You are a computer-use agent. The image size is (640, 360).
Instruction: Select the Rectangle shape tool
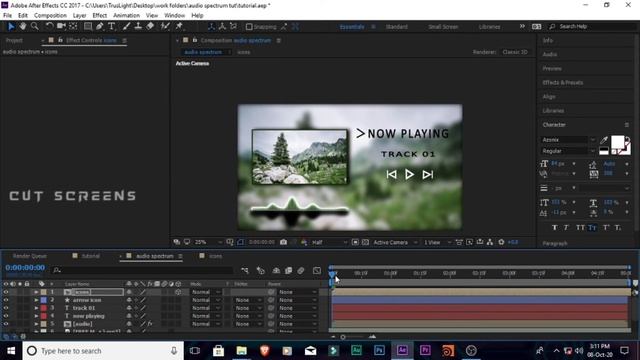pyautogui.click(x=88, y=27)
